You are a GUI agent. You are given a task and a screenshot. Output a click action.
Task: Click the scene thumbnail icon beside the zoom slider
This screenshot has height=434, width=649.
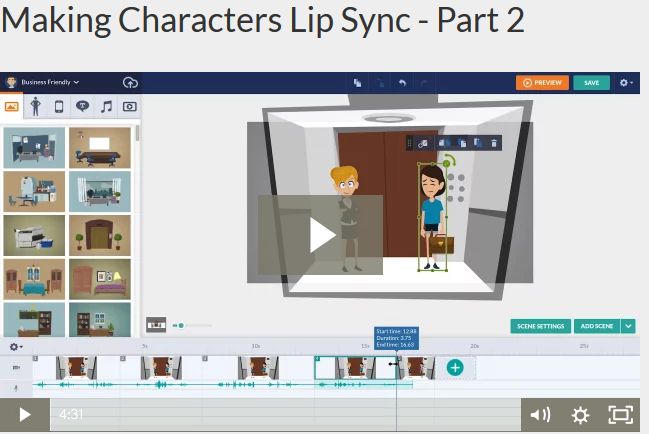tap(156, 325)
